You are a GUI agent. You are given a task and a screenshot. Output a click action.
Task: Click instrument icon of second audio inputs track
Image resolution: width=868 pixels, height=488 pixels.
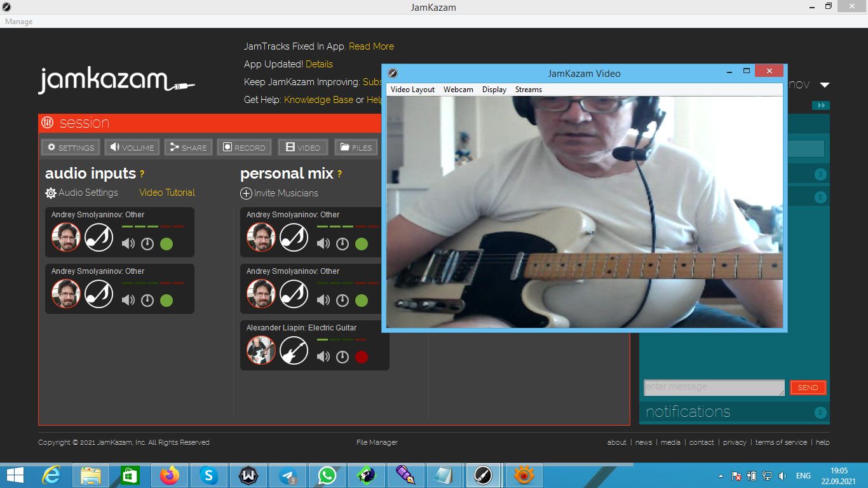(98, 294)
